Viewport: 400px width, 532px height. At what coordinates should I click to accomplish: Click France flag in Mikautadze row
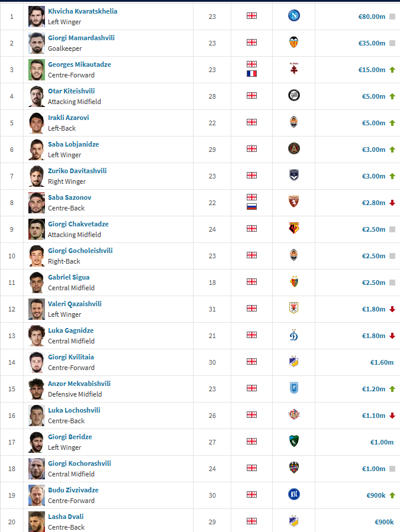tap(251, 74)
